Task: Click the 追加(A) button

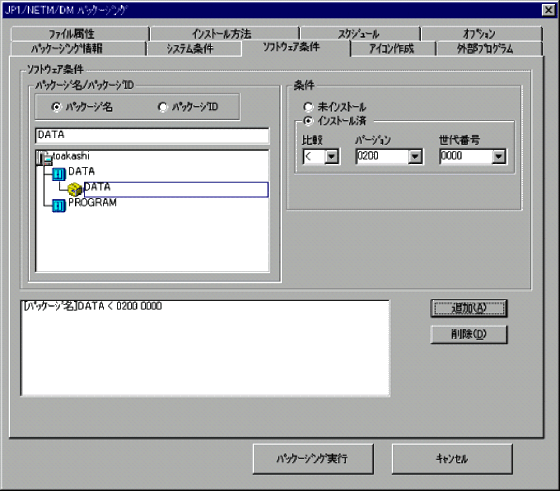Action: click(469, 308)
